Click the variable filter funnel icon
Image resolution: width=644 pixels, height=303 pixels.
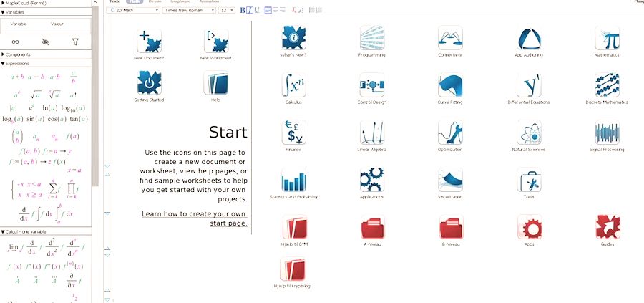click(74, 42)
